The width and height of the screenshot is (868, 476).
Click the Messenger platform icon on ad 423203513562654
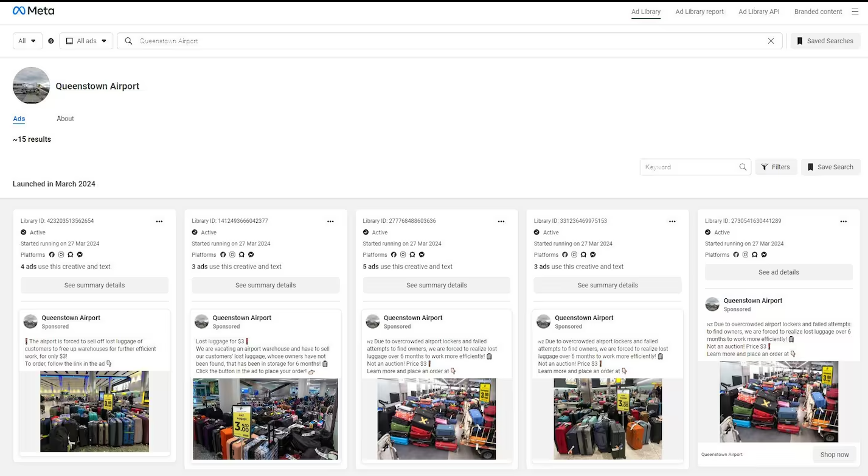point(80,254)
